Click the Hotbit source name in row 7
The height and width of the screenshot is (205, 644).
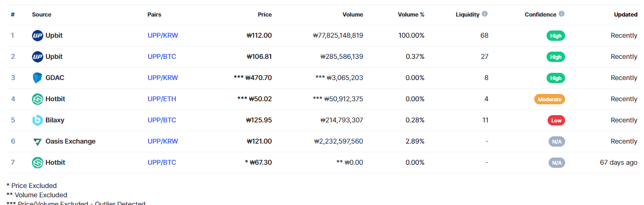[x=55, y=163]
